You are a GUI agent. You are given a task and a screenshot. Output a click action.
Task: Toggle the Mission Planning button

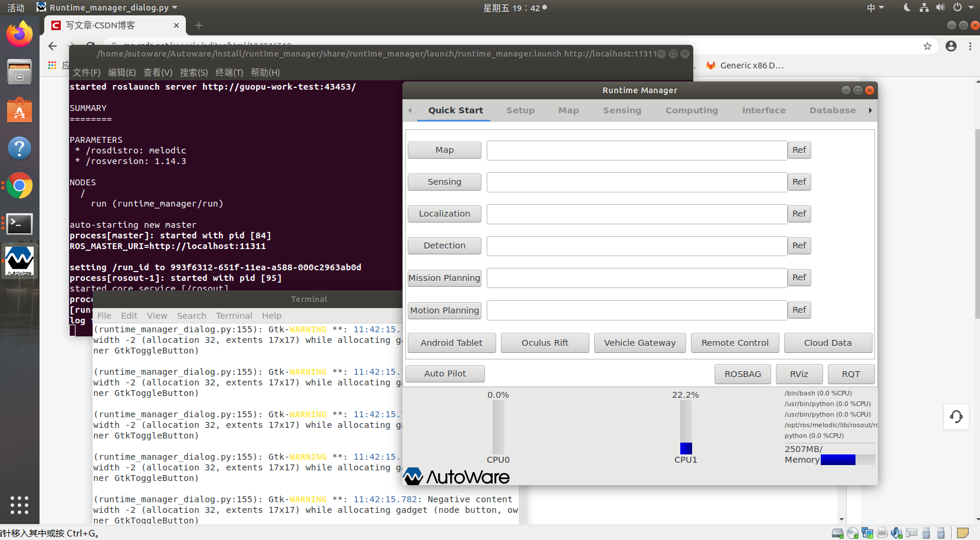click(x=444, y=278)
